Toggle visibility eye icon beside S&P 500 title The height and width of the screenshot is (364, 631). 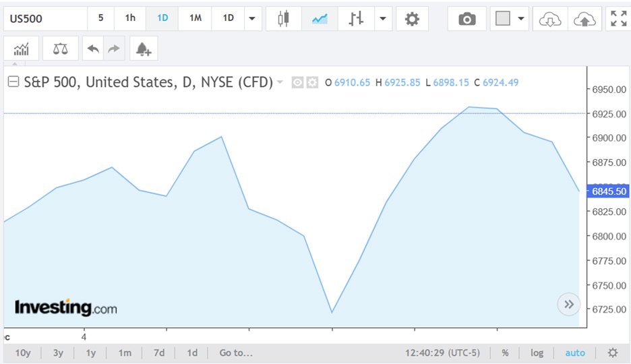pos(297,83)
